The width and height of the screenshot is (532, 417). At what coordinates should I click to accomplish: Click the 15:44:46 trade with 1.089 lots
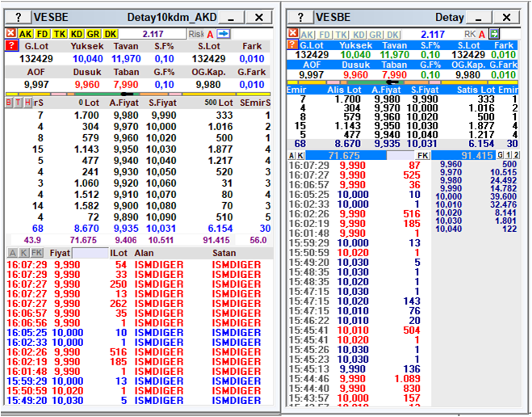point(354,379)
